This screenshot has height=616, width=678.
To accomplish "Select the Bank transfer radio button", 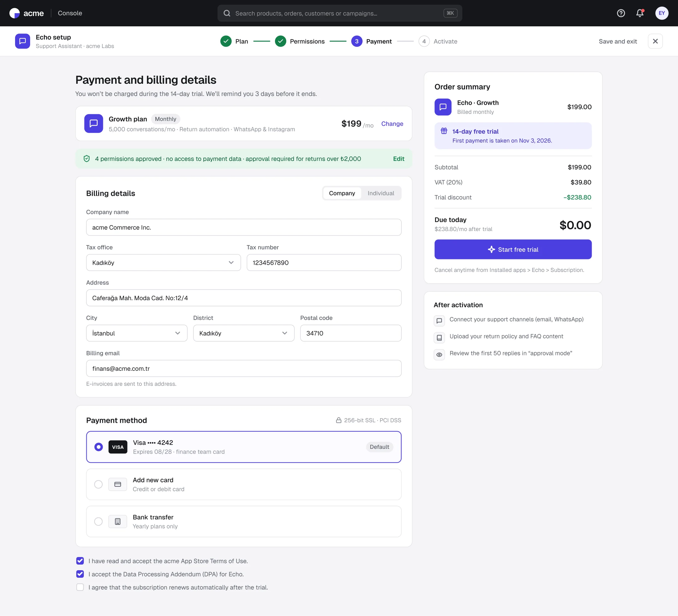I will [99, 522].
